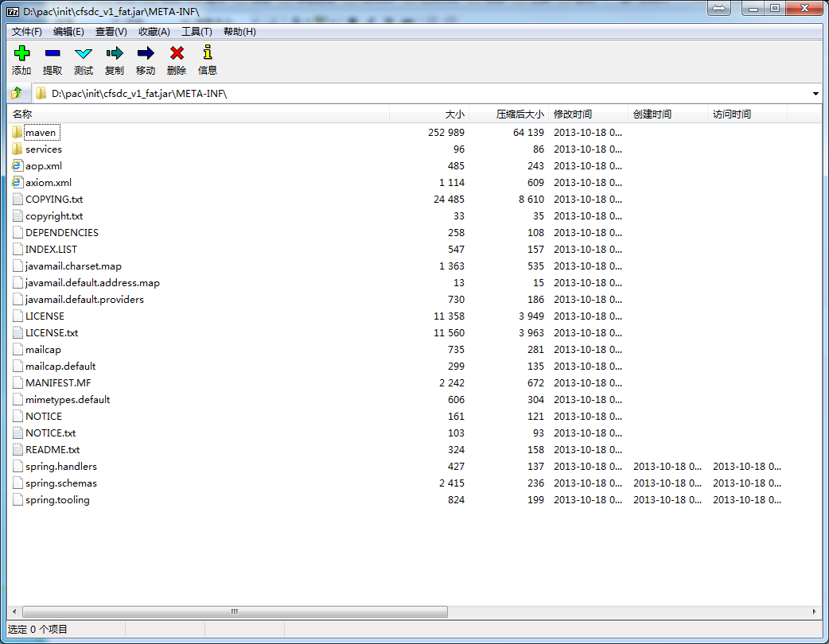Click the spring.tooling file icon
Viewport: 829px width, 644px height.
(x=18, y=500)
